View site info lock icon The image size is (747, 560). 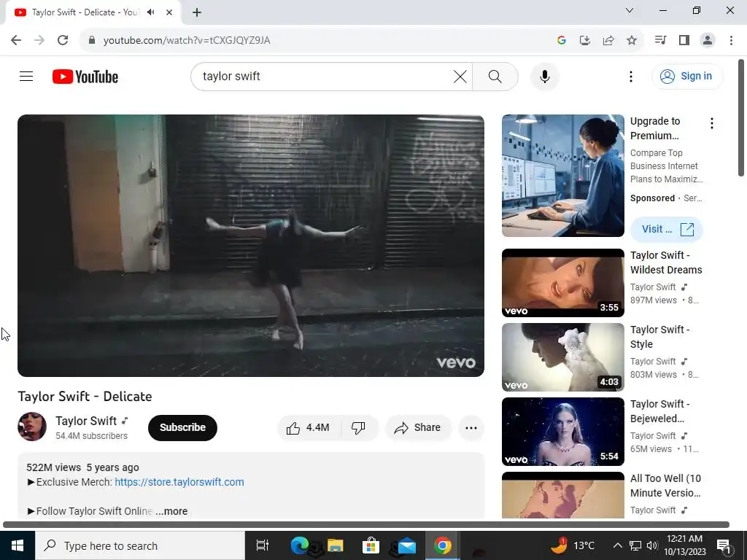(92, 40)
